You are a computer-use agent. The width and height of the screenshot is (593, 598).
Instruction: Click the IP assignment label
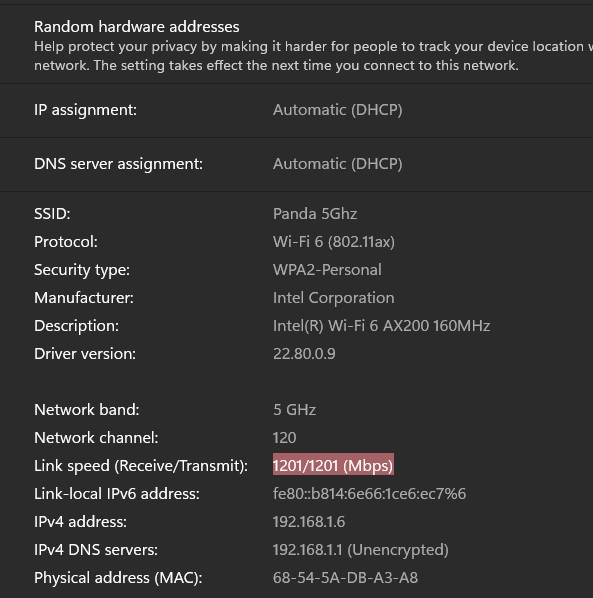pyautogui.click(x=85, y=110)
